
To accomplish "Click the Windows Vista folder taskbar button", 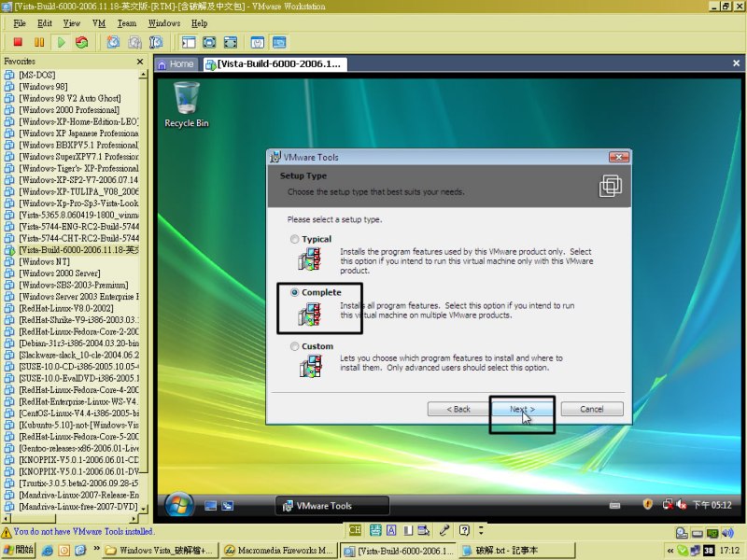I will [160, 551].
